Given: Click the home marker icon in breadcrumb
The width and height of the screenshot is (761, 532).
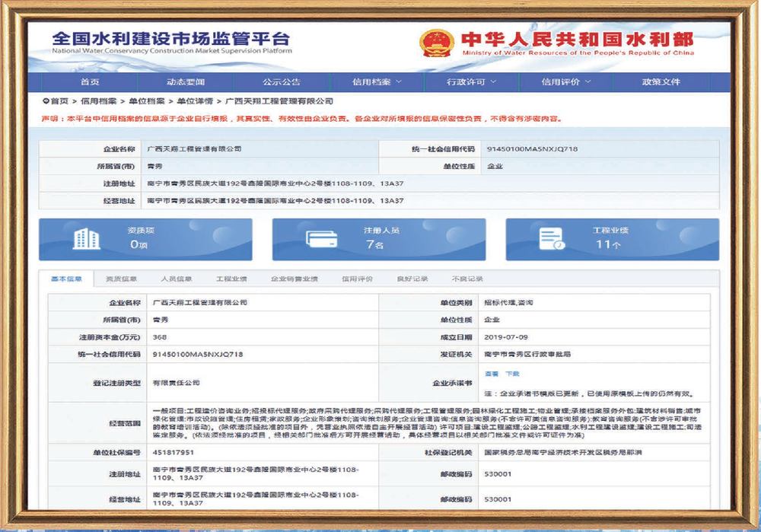Looking at the screenshot, I should click(46, 101).
